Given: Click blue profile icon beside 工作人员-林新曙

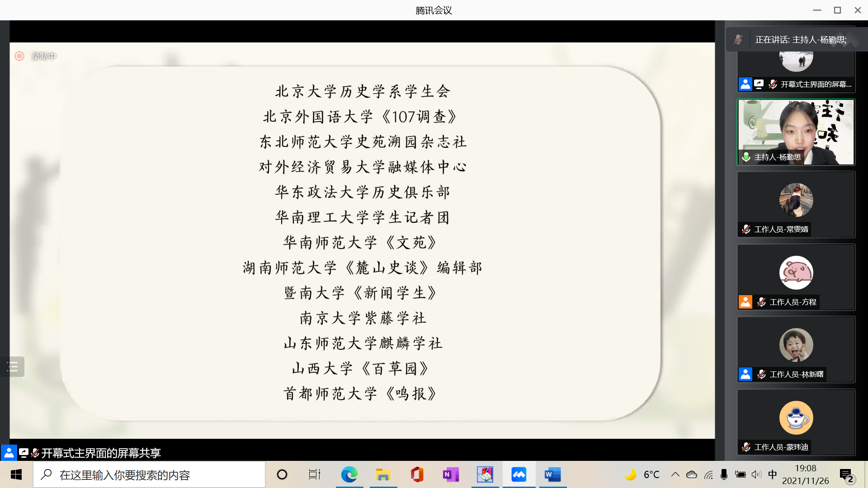Looking at the screenshot, I should 745,374.
